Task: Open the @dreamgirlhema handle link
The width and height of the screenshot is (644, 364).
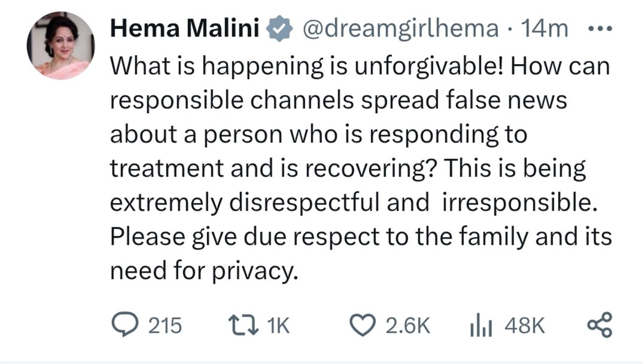Action: click(x=400, y=29)
